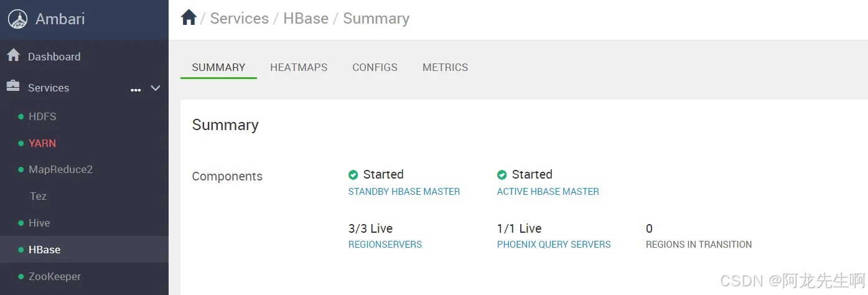The width and height of the screenshot is (868, 295).
Task: Click the Services breadcrumb text
Action: pyautogui.click(x=239, y=19)
